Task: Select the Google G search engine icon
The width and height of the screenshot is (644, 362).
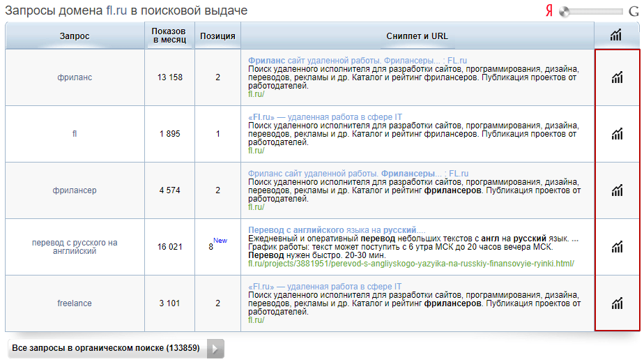Action: pos(634,11)
